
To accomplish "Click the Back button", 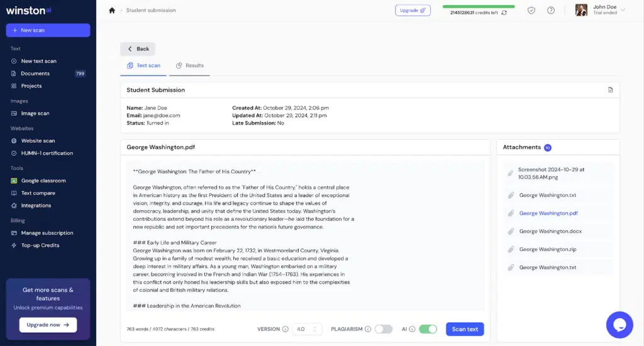I will 138,48.
